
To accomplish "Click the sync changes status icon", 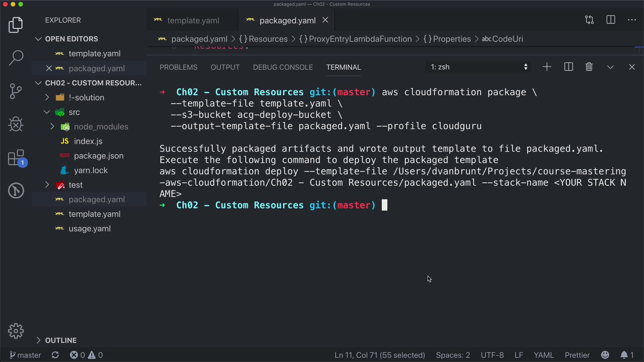I will point(55,355).
